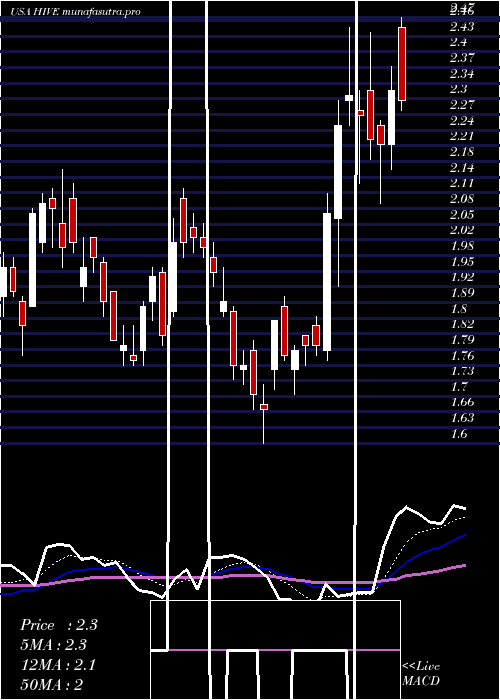
Task: Click the 2.11 price axis label
Action: click(x=462, y=183)
